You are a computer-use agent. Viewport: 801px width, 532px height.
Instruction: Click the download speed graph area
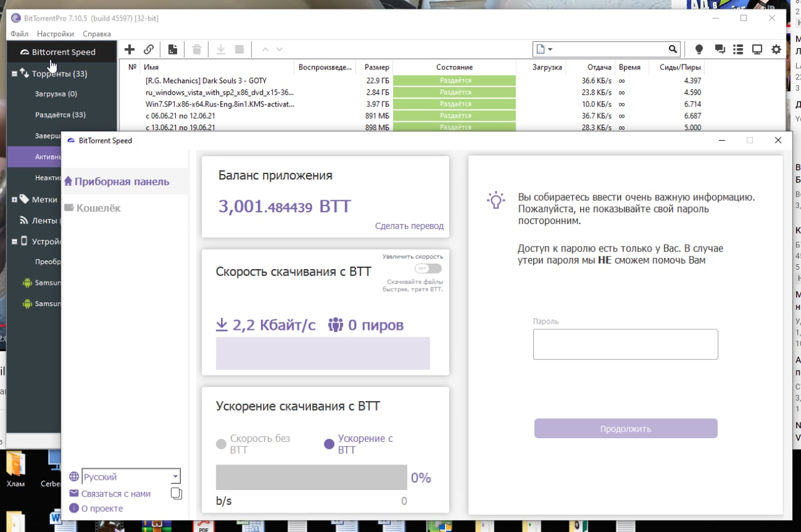(323, 353)
